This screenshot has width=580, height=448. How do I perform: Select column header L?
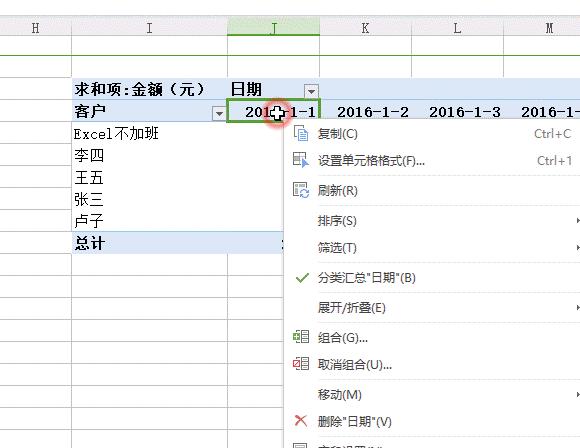[457, 27]
